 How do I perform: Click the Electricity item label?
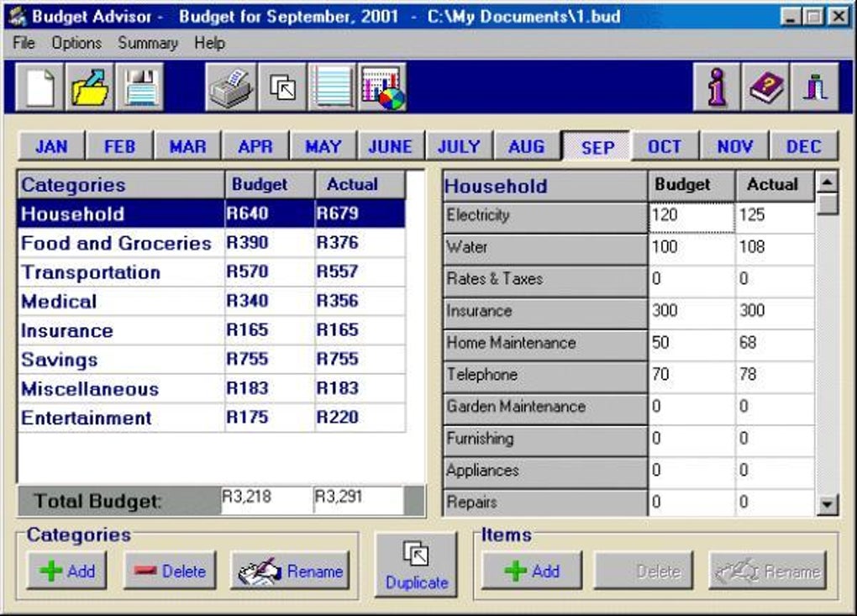coord(545,217)
